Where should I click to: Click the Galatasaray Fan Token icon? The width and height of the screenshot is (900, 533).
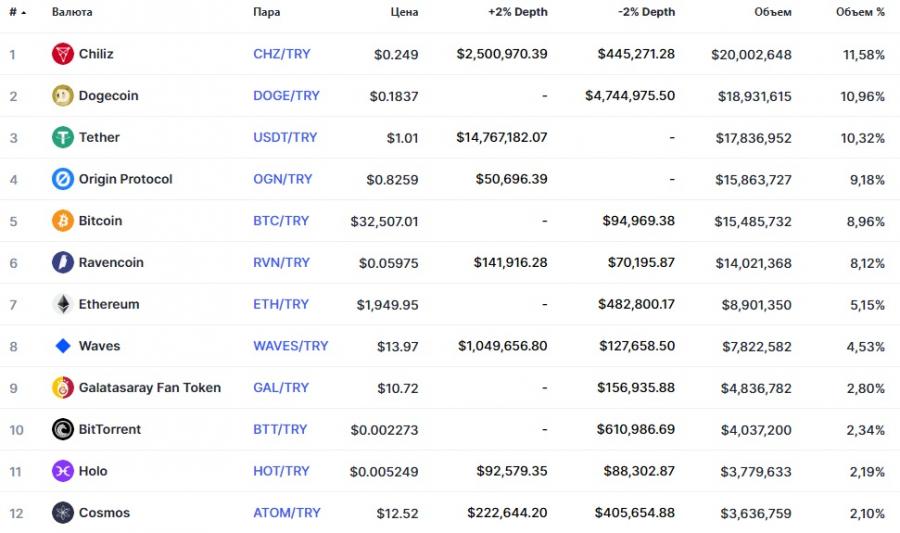63,388
